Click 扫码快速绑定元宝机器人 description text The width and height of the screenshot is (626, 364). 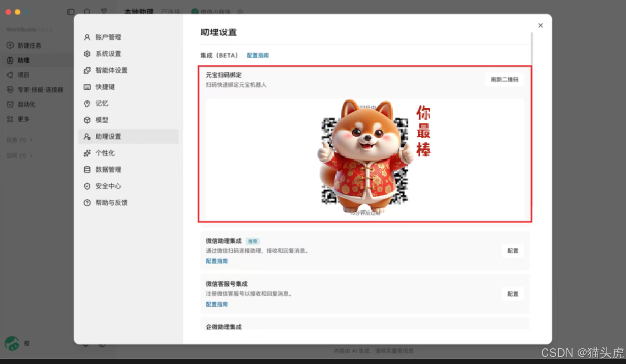(236, 85)
